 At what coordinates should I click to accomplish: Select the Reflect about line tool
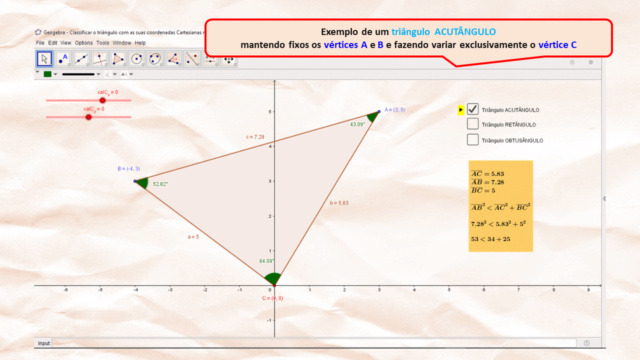[x=192, y=59]
